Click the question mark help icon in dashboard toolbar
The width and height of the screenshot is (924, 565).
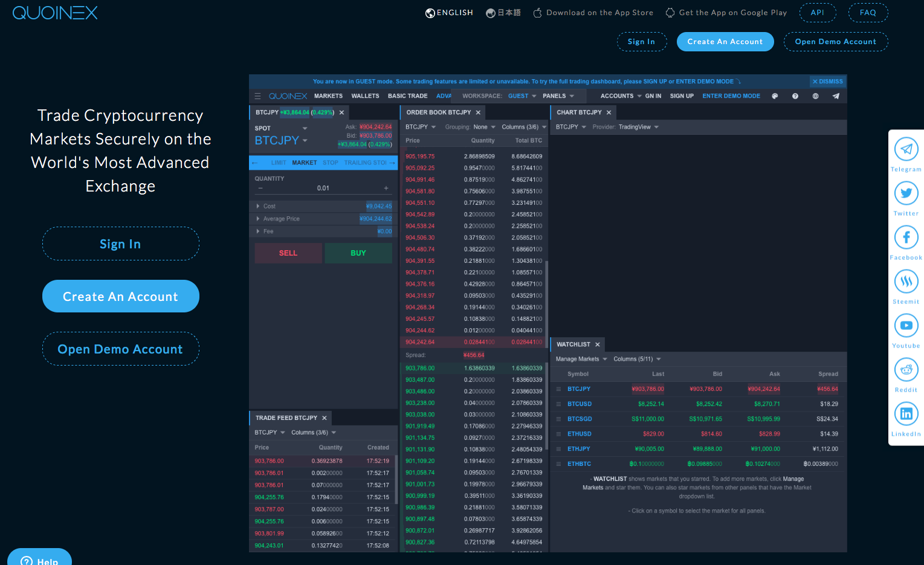click(x=795, y=96)
